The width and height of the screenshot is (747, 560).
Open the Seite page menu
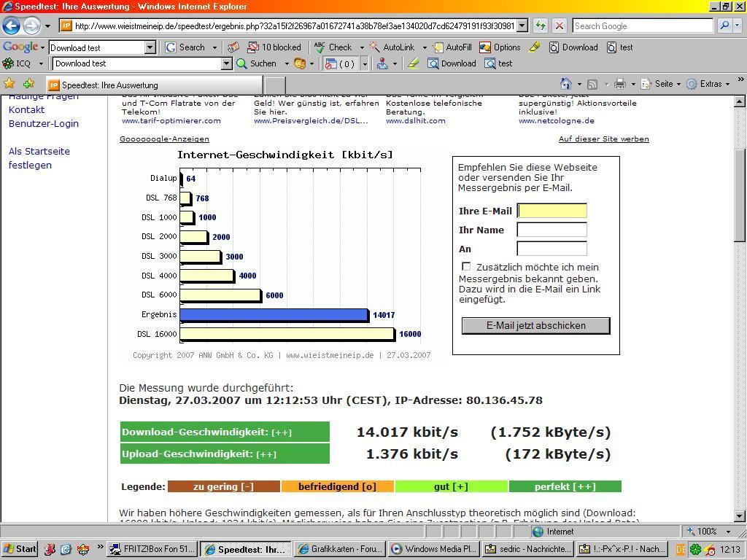tap(660, 84)
